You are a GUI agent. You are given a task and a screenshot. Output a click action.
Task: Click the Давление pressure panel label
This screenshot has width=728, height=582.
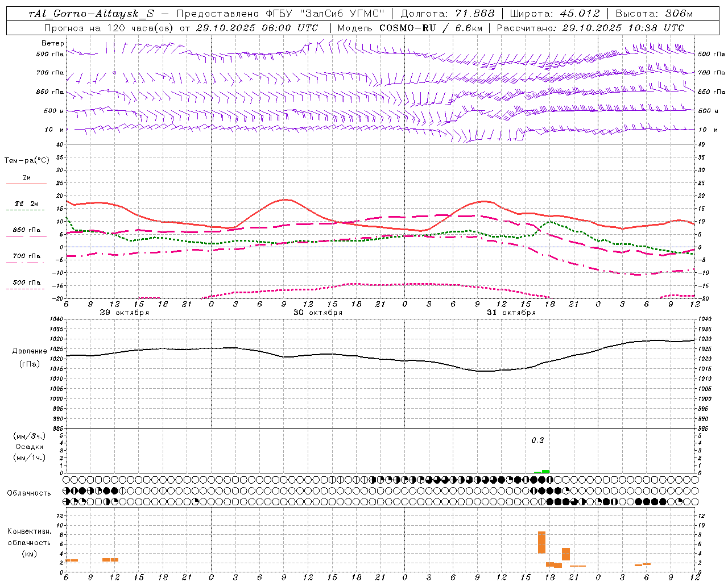point(30,351)
